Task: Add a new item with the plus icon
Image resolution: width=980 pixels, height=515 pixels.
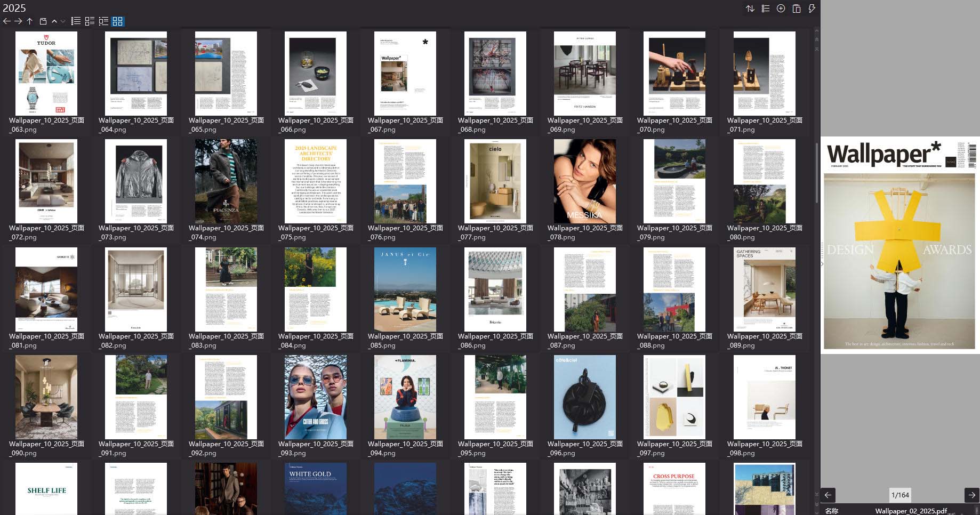Action: click(781, 9)
